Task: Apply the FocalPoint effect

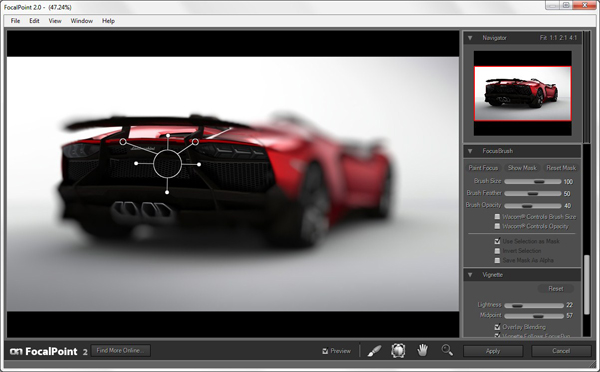Action: click(493, 351)
